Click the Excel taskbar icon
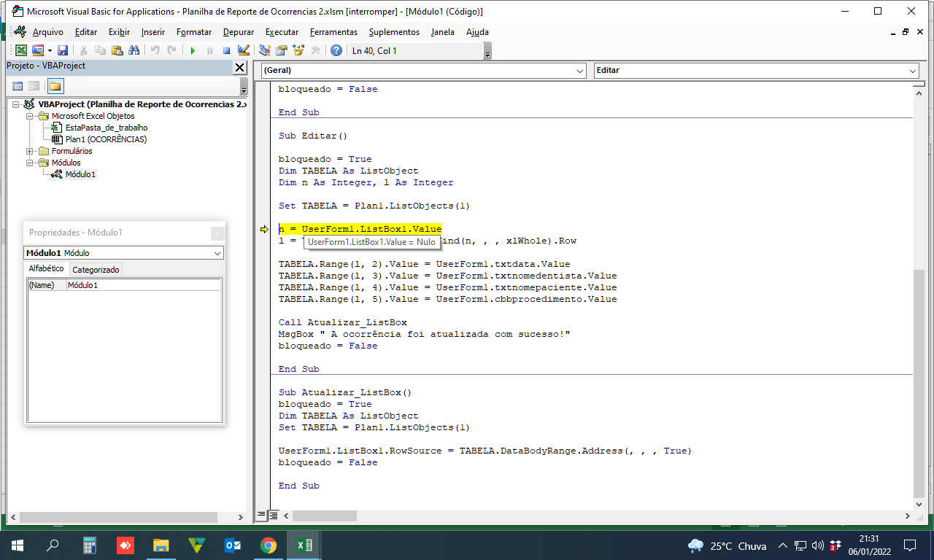 pos(304,545)
